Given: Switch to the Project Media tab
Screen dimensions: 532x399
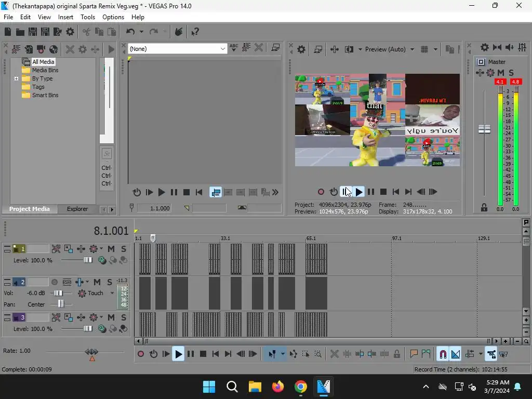Looking at the screenshot, I should (x=29, y=209).
